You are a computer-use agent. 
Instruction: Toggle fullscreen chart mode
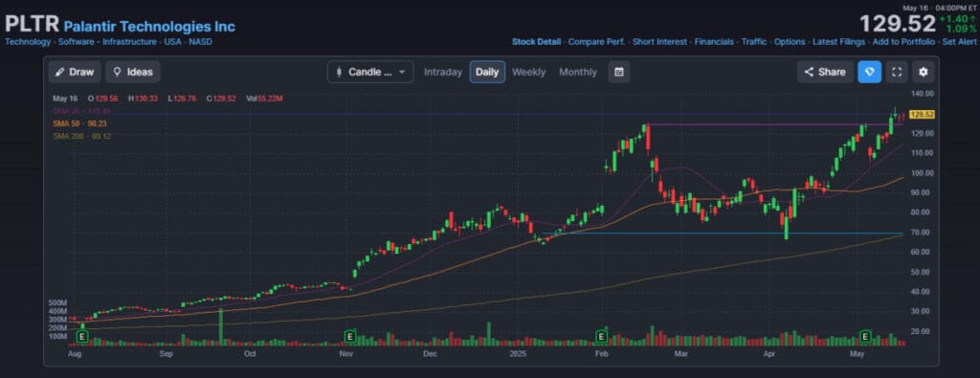[x=896, y=72]
